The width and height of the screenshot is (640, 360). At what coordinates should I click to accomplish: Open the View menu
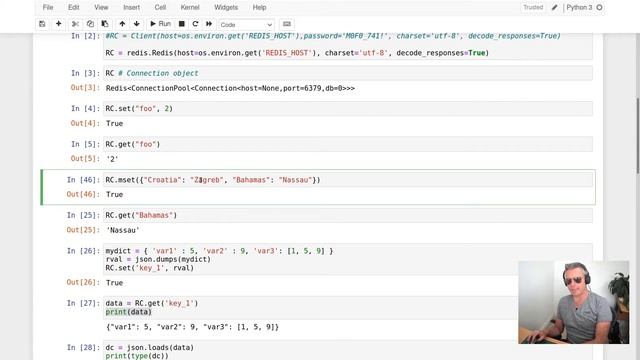coord(101,7)
